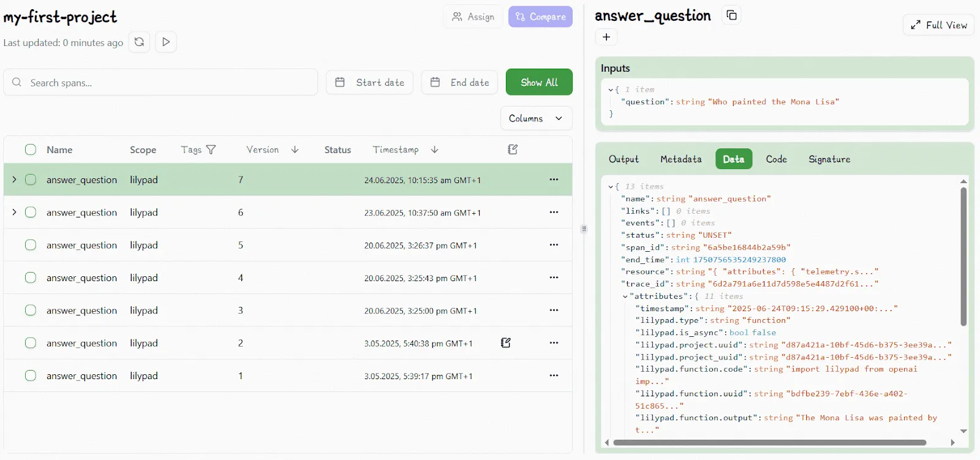Check the checkbox for version 1 row
Screen dimensions: 980x460
pyautogui.click(x=31, y=375)
